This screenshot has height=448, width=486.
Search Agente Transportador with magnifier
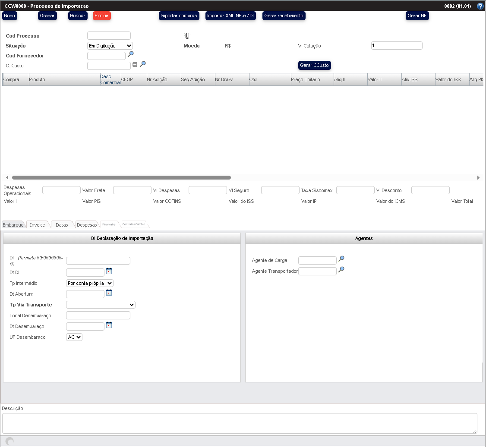coord(341,270)
